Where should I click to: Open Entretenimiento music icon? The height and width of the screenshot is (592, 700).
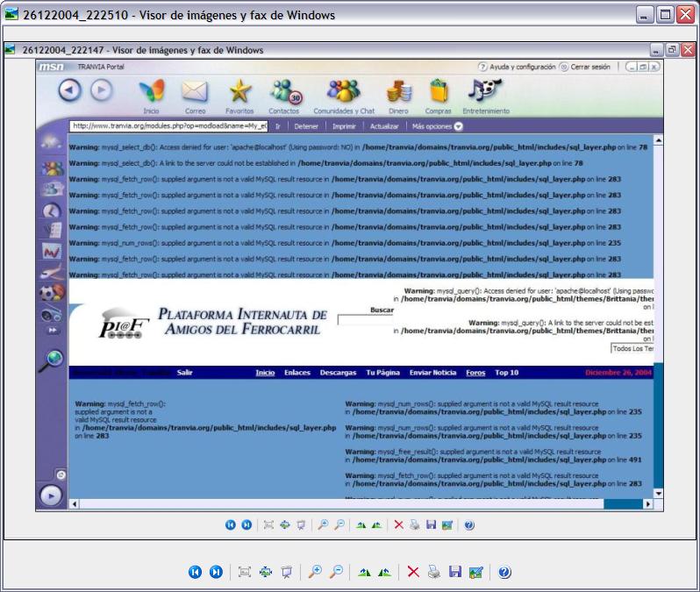coord(485,92)
